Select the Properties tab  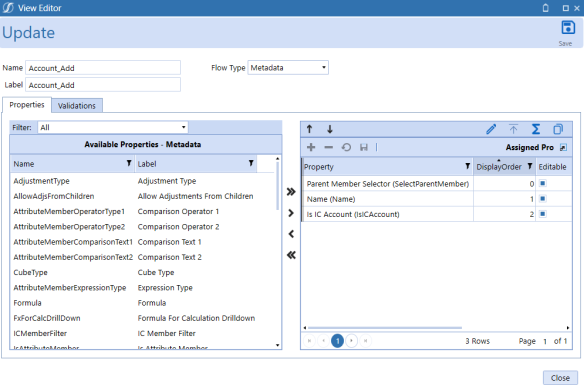pos(27,105)
